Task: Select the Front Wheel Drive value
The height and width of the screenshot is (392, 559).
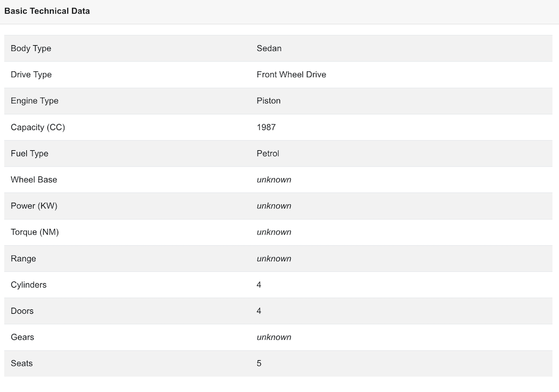Action: [x=291, y=75]
